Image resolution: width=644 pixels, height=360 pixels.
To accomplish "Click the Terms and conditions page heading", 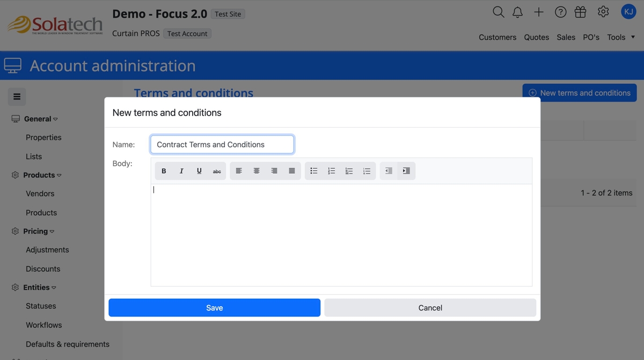I will click(x=194, y=93).
